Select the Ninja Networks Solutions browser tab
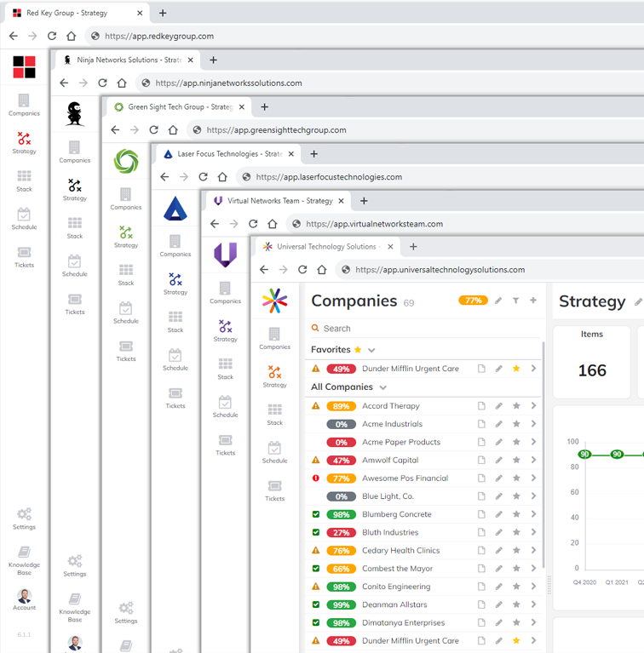The height and width of the screenshot is (653, 644). point(128,60)
